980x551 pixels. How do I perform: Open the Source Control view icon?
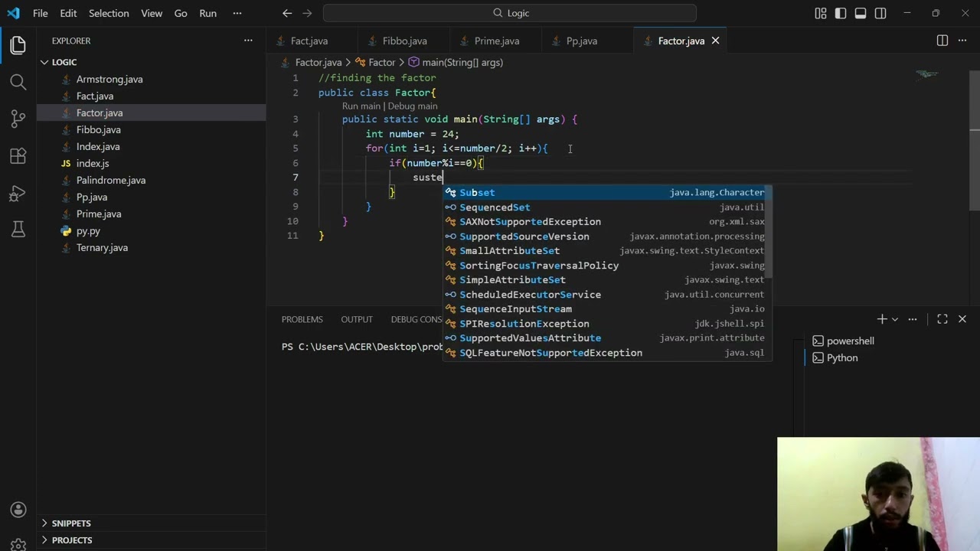(x=18, y=119)
